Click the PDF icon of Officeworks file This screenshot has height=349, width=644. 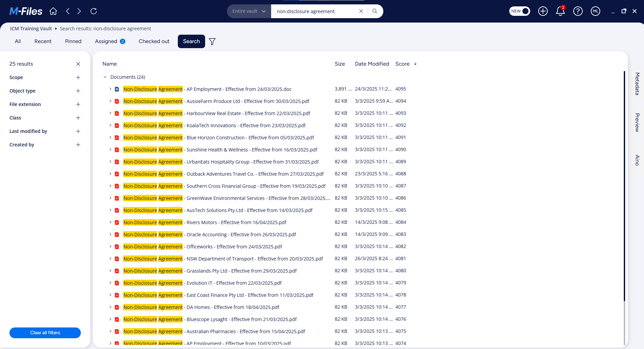117,247
